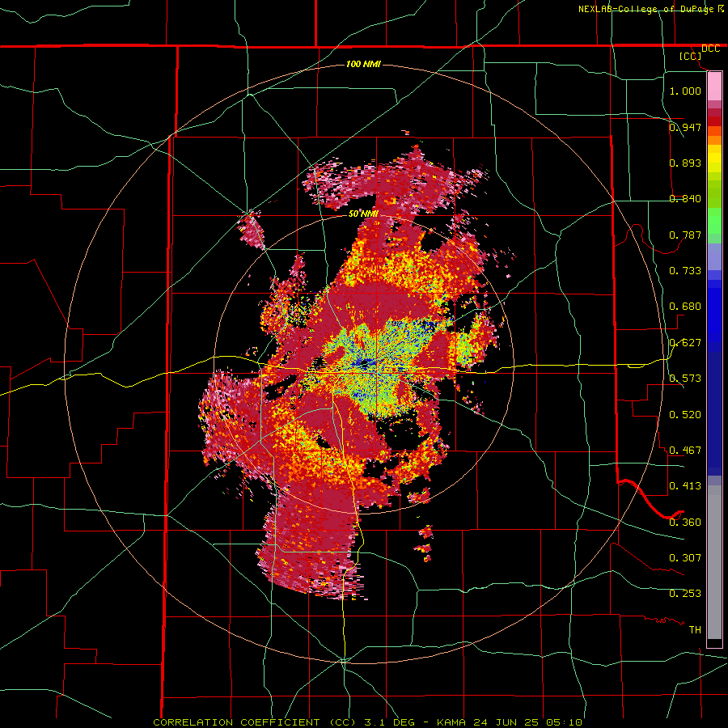
Task: Click the [CC] legend heading
Action: pyautogui.click(x=691, y=56)
